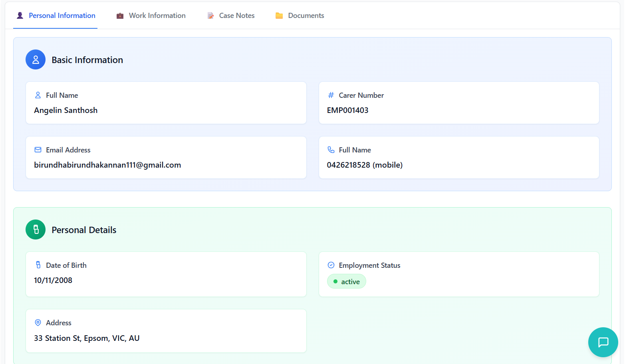Screen dimensions: 625x364
Task: Switch to the Work Information tab
Action: coord(151,16)
